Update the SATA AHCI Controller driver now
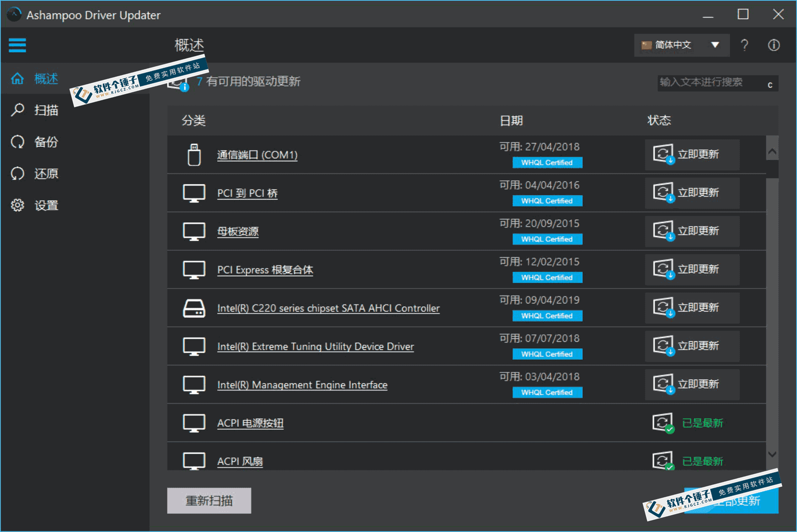Screen dimensions: 797x532 point(692,308)
